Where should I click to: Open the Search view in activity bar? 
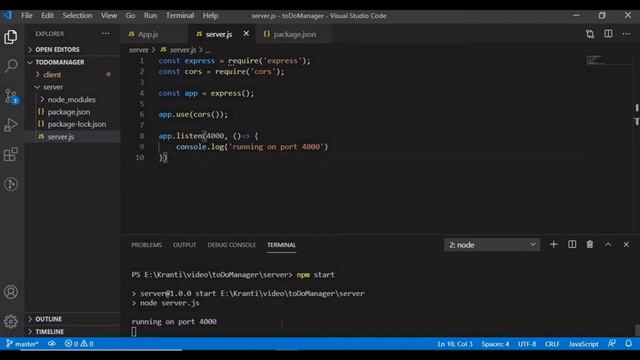[11, 66]
